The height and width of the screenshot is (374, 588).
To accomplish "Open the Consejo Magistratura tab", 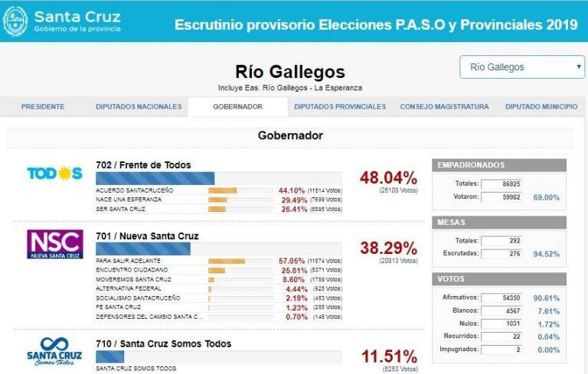I will coord(444,107).
